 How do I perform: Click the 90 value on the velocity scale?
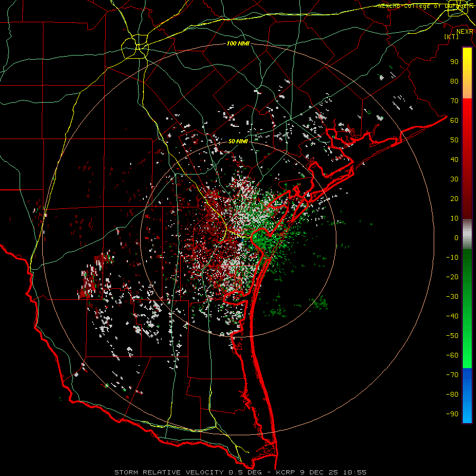click(454, 62)
